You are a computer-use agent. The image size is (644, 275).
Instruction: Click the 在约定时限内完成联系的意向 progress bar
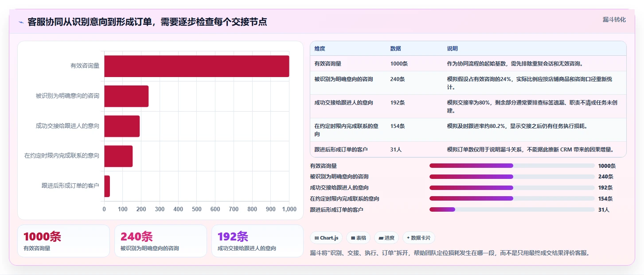(x=512, y=199)
